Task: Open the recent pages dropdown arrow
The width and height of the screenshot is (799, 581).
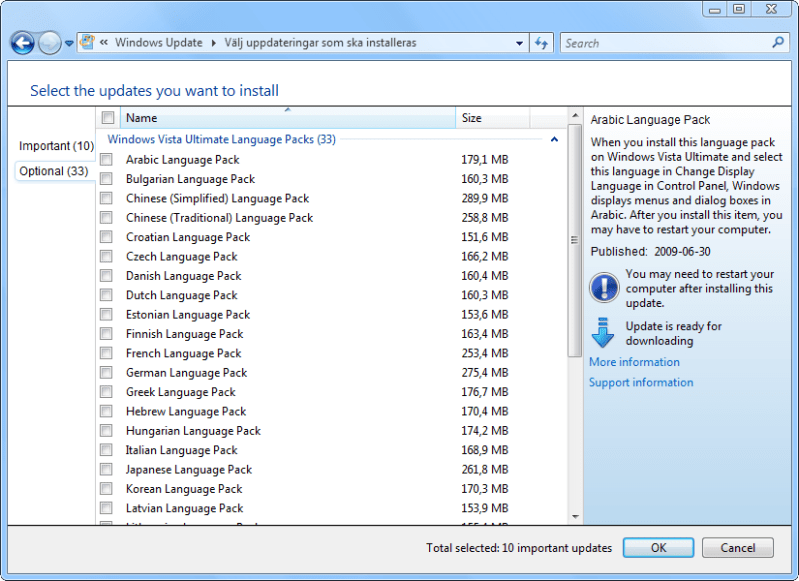Action: pos(69,44)
